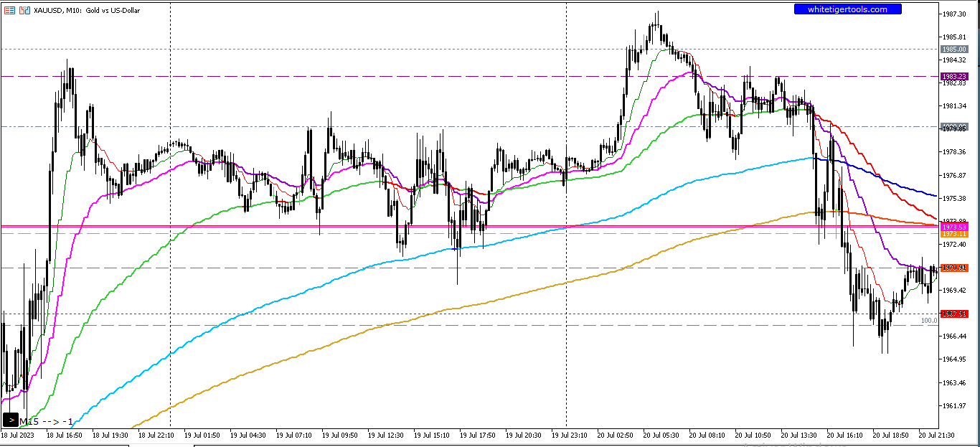This screenshot has height=447, width=980.
Task: Click the "19 Jul 07:10" time label
Action: coord(294,435)
